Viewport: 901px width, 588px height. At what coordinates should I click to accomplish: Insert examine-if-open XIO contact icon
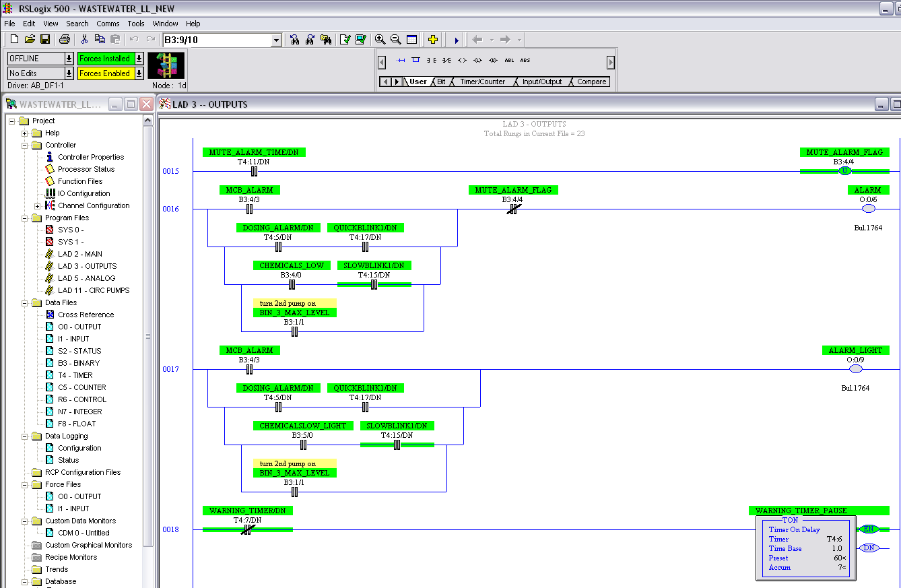[x=446, y=61]
